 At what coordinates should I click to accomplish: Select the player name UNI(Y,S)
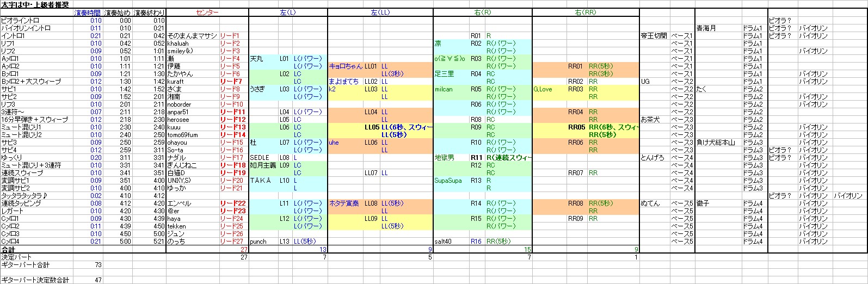[192, 180]
